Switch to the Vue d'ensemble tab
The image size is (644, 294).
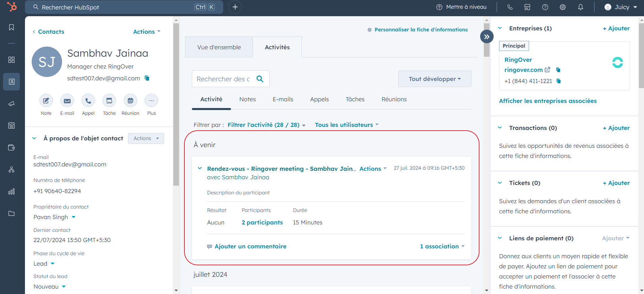(x=219, y=47)
